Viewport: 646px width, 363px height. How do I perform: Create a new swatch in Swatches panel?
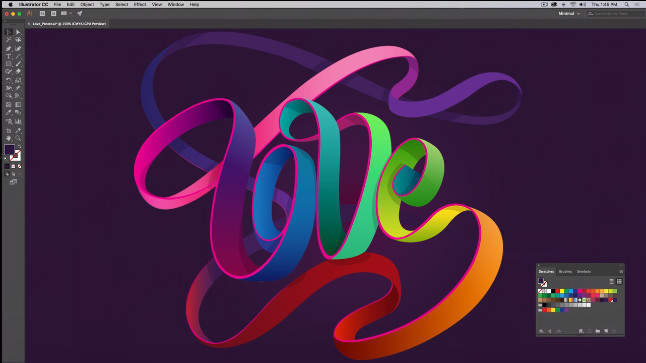click(x=606, y=331)
